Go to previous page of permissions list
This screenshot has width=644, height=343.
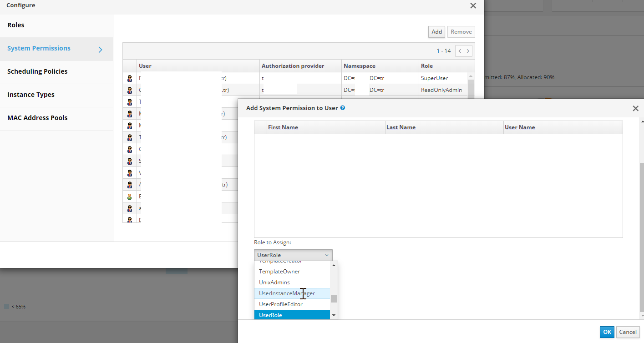click(460, 51)
